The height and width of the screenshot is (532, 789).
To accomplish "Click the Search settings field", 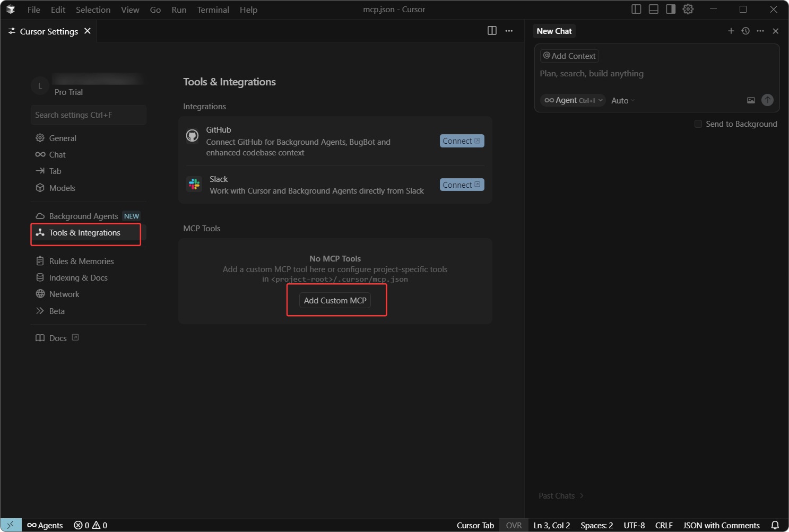I will tap(89, 115).
